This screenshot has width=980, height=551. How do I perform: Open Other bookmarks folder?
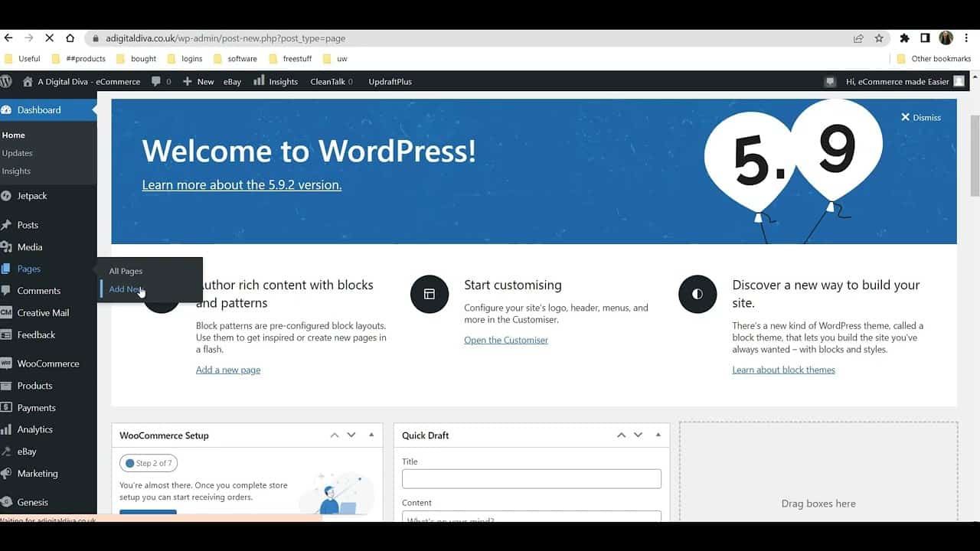pyautogui.click(x=934, y=58)
